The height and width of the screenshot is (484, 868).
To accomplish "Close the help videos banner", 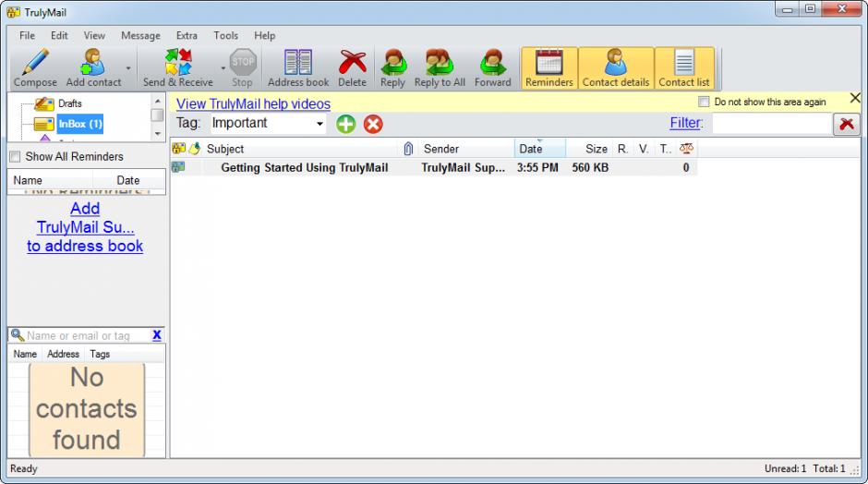I will [x=855, y=99].
